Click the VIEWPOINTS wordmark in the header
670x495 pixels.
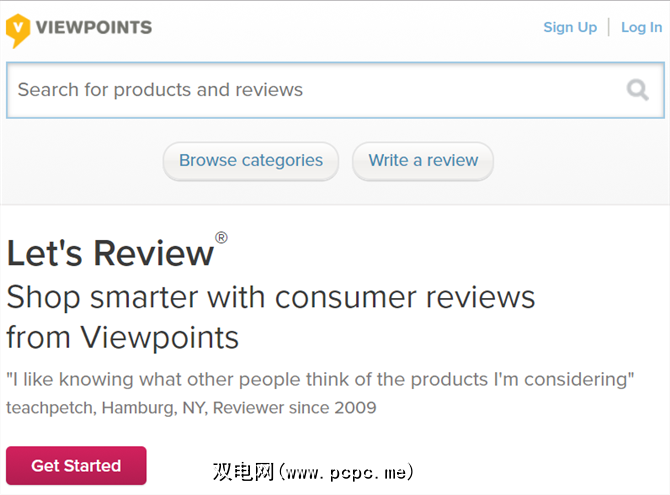pyautogui.click(x=94, y=27)
